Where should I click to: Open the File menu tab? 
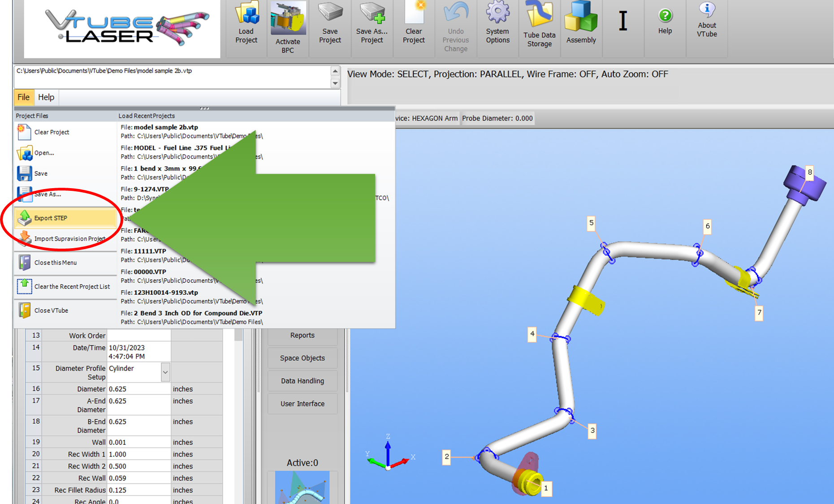pyautogui.click(x=23, y=97)
